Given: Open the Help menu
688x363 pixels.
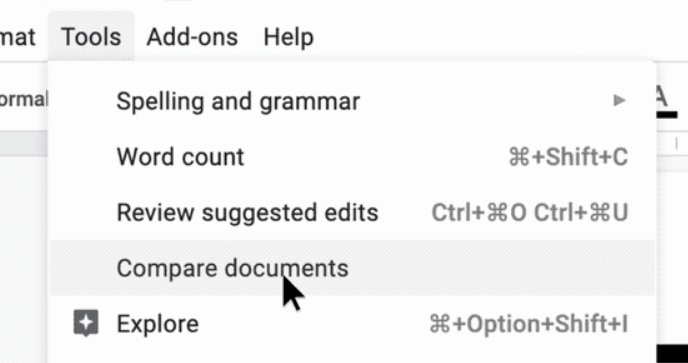Looking at the screenshot, I should point(288,36).
